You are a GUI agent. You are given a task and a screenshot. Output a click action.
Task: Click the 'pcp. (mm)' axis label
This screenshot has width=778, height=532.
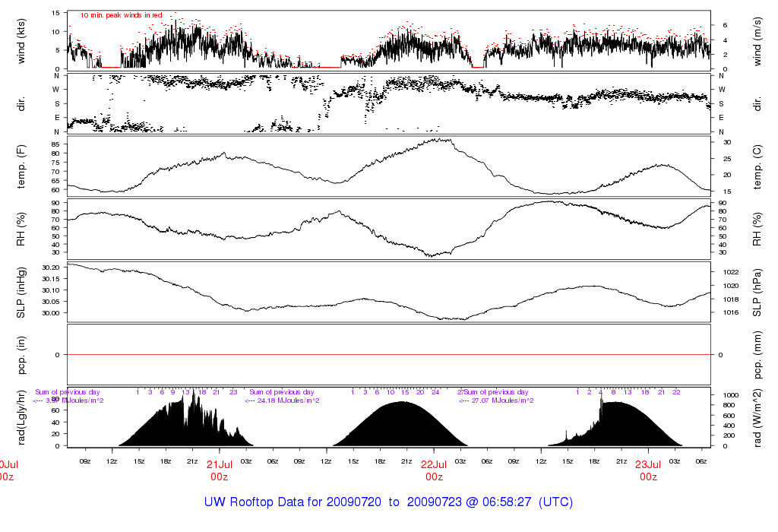(757, 356)
